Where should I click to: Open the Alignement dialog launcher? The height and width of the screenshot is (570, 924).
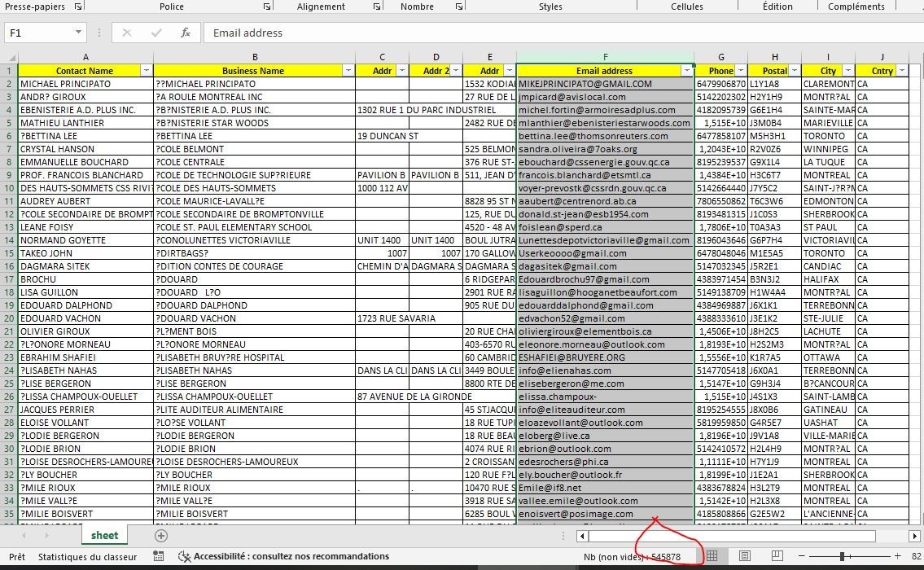[x=377, y=7]
